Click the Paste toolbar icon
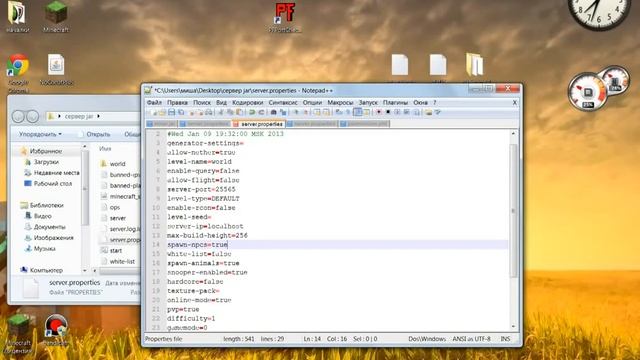 pyautogui.click(x=239, y=112)
